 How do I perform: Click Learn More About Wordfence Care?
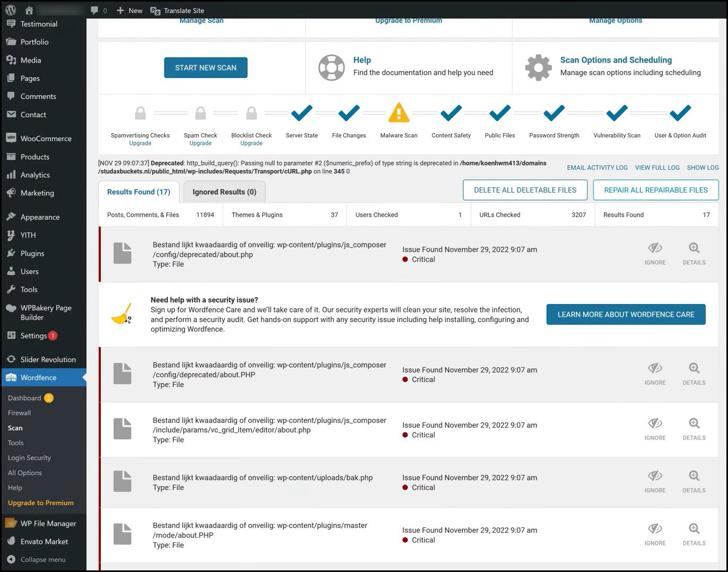(x=626, y=314)
